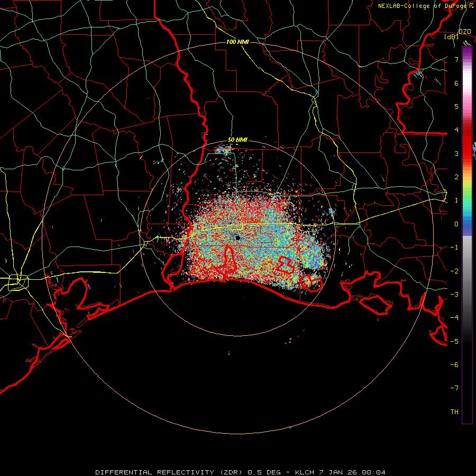
Task: Click the "DZD" legend title
Action: pos(464,32)
